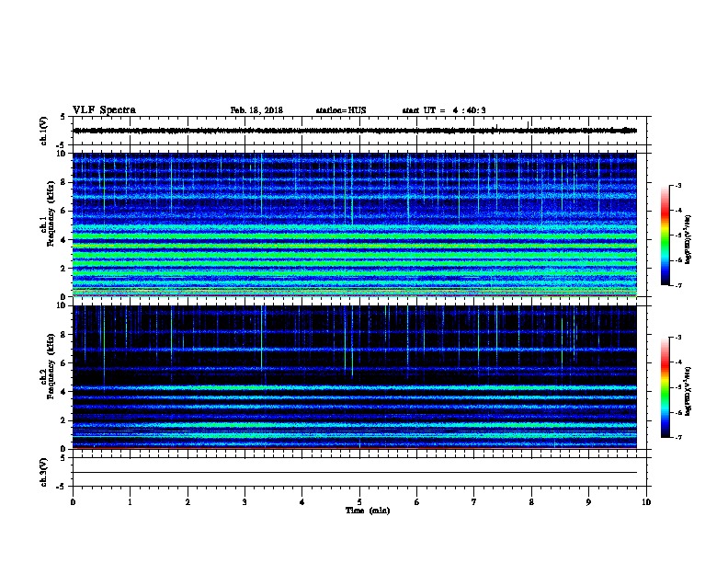Select the "Feb. 18, 2018" date label

256,110
